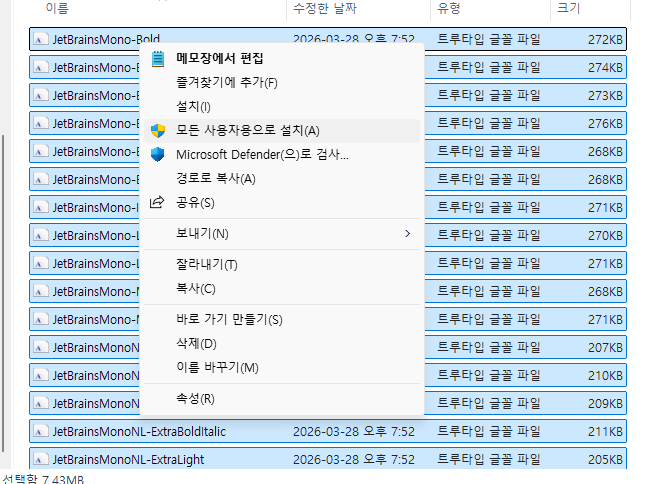Click the date cell of JetBrainsMonoNL-ExtraLight
The height and width of the screenshot is (484, 665).
[354, 459]
